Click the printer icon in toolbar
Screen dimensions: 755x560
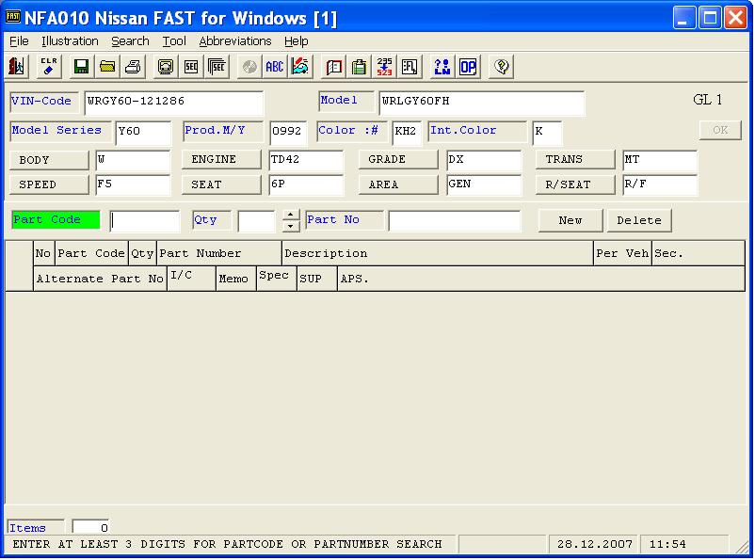coord(133,67)
